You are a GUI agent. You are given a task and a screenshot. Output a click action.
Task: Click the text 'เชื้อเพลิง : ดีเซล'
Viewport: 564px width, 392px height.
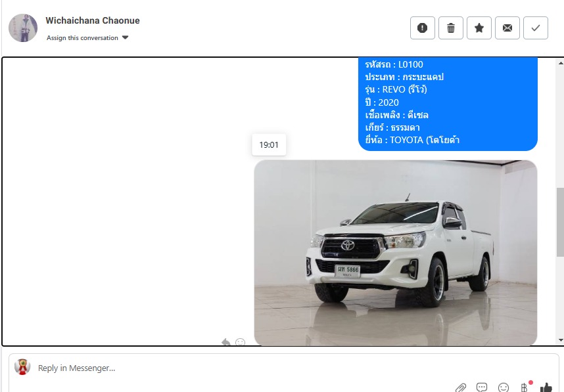tap(396, 115)
